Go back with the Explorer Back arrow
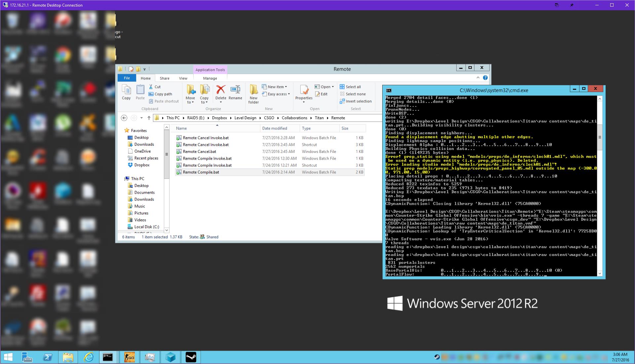635x364 pixels. tap(124, 118)
